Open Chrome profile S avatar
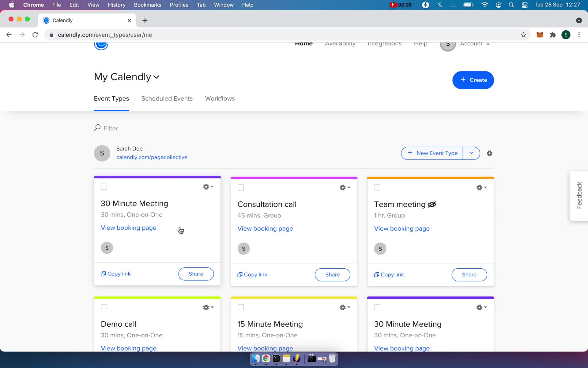The width and height of the screenshot is (588, 368). (566, 35)
